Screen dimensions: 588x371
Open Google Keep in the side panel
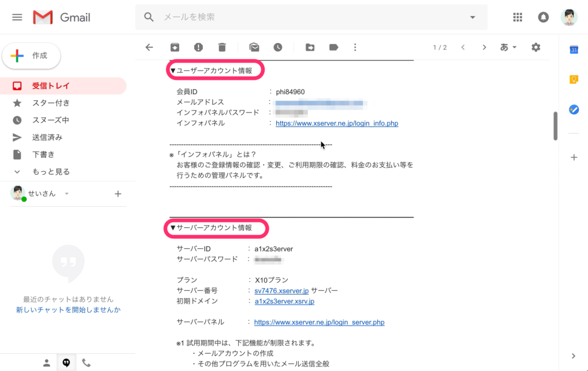click(573, 79)
